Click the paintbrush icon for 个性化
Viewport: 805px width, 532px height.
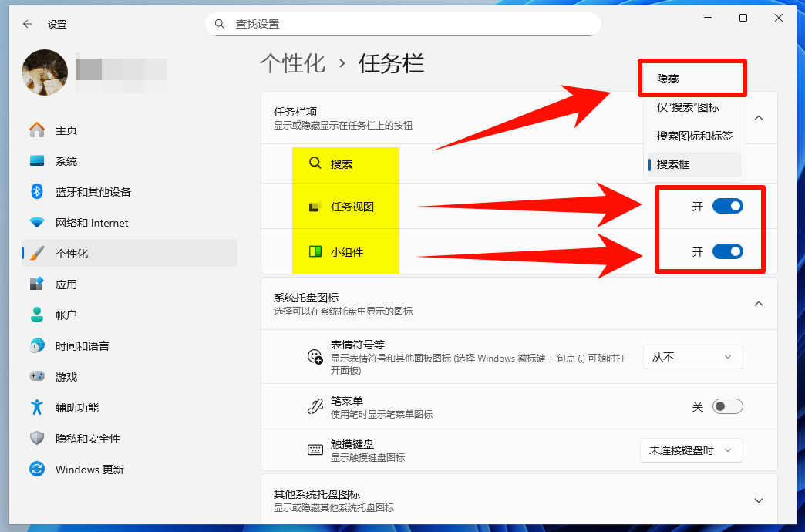37,253
